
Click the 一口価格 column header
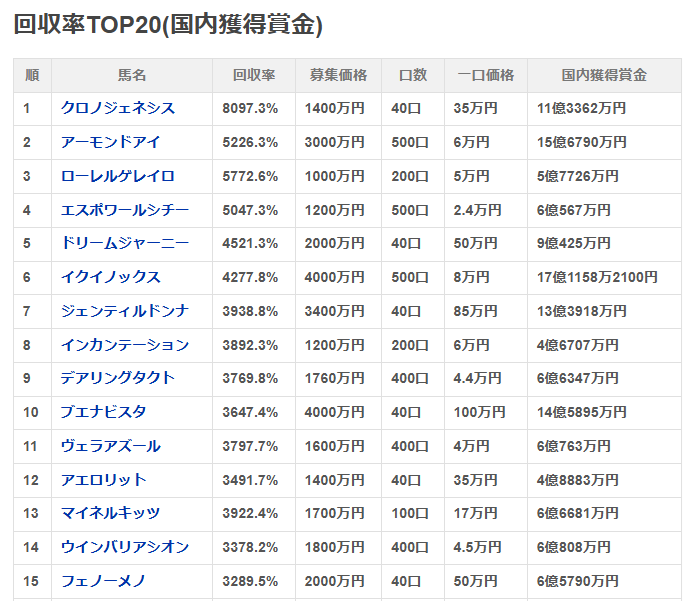(x=485, y=75)
